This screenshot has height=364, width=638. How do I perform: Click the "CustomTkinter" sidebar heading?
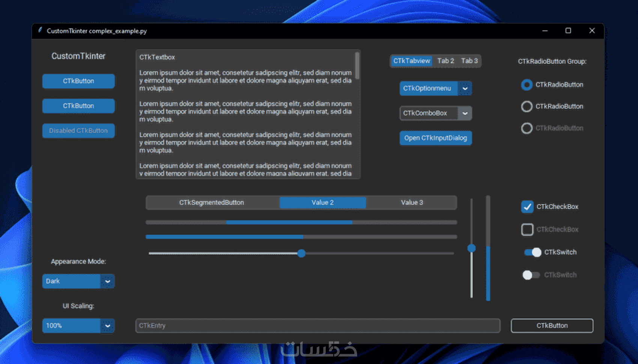click(x=78, y=56)
